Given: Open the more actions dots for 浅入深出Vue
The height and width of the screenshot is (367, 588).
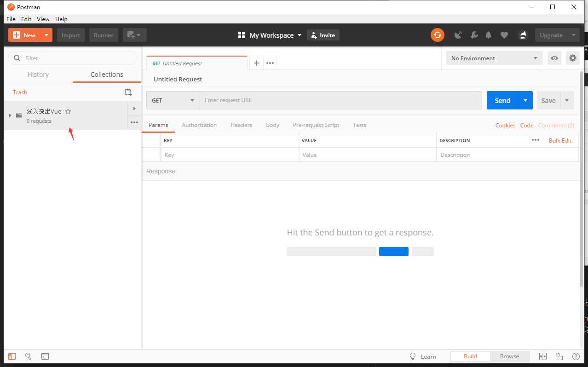Looking at the screenshot, I should pyautogui.click(x=134, y=122).
